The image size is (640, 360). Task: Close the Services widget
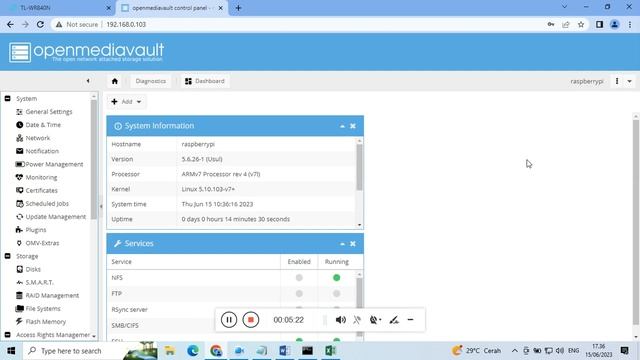[353, 244]
